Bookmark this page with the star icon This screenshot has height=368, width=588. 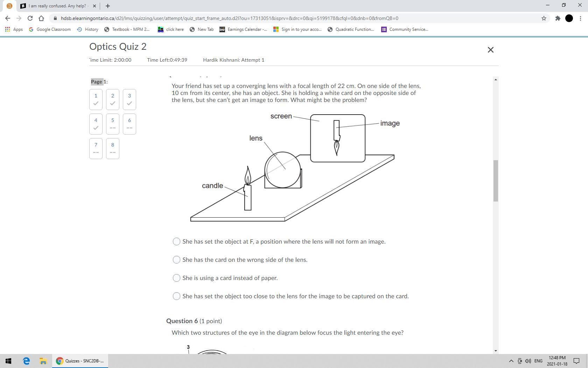pos(544,18)
